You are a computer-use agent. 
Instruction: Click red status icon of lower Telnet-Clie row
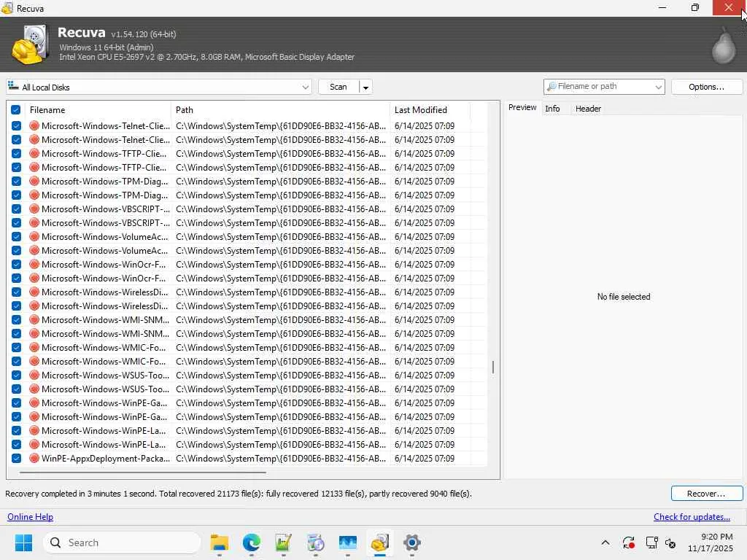(34, 139)
